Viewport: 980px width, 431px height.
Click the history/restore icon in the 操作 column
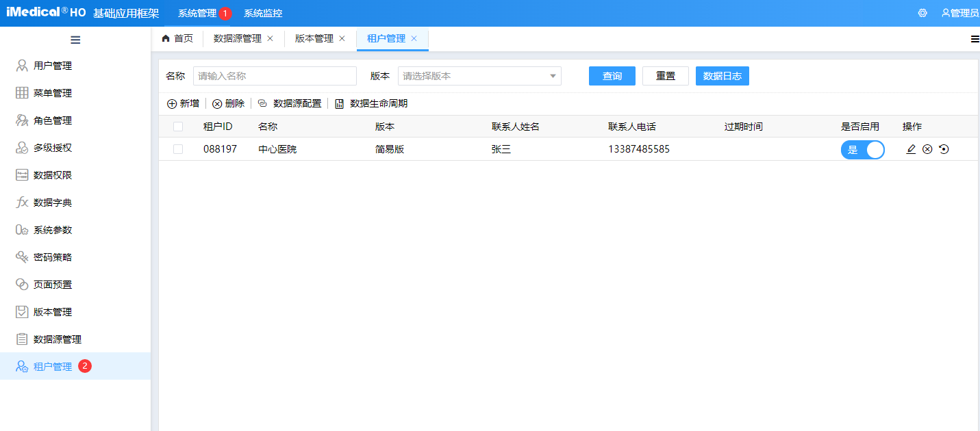pos(944,148)
